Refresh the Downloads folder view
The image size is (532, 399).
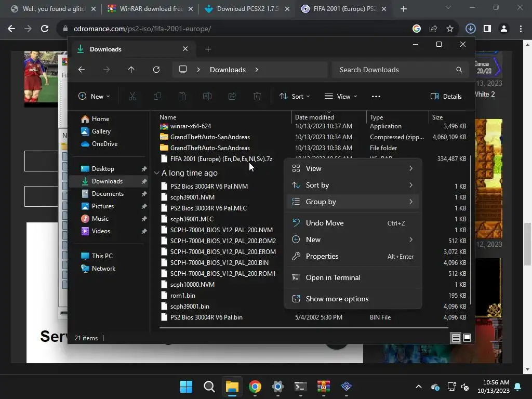(156, 70)
